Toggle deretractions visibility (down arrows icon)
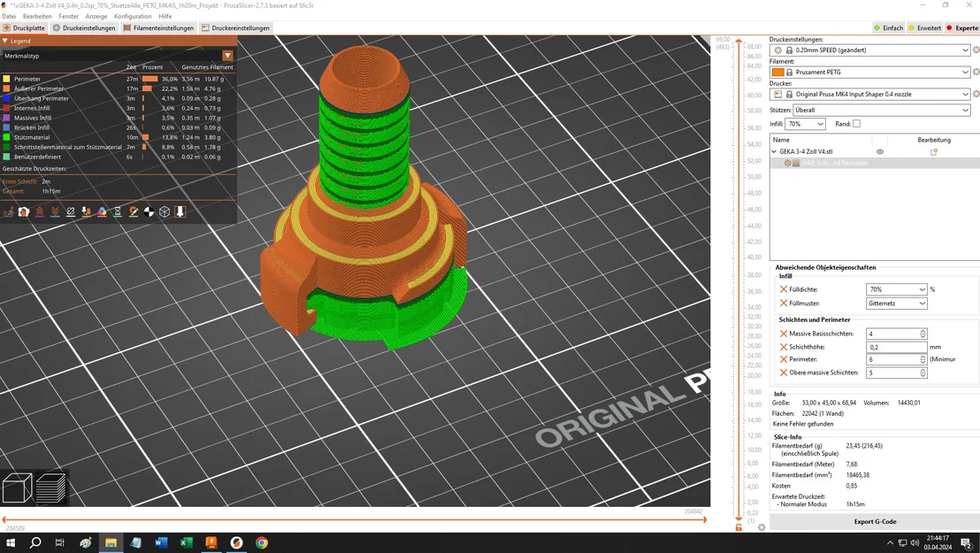The height and width of the screenshot is (553, 980). click(x=55, y=212)
